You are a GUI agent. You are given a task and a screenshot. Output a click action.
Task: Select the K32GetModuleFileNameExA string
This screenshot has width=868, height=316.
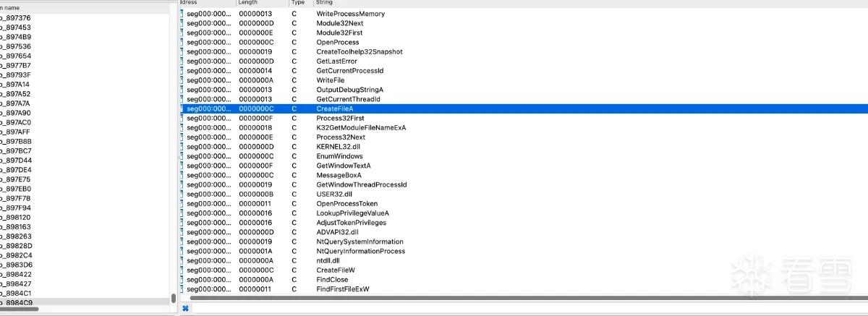tap(524, 128)
